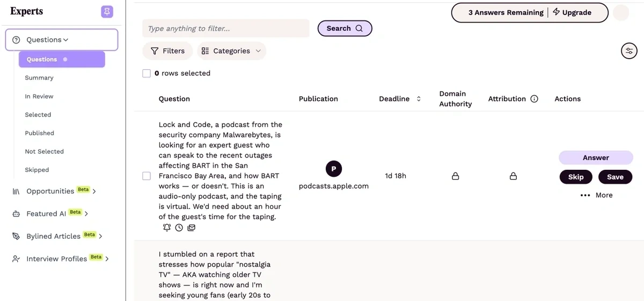
Task: Focus the 'Type anything to filter' field
Action: pyautogui.click(x=225, y=28)
